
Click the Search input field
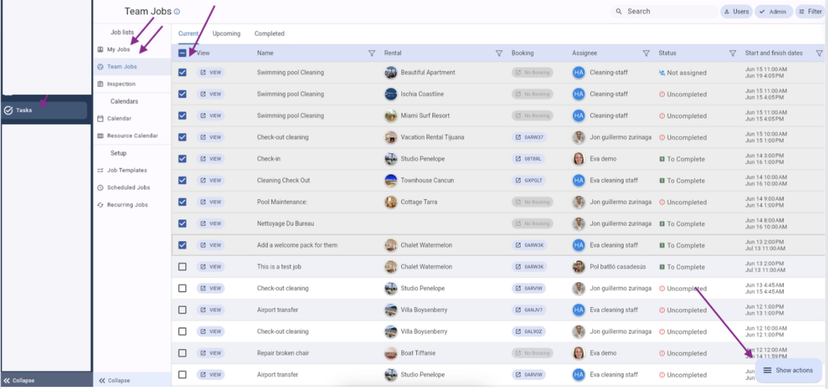664,12
